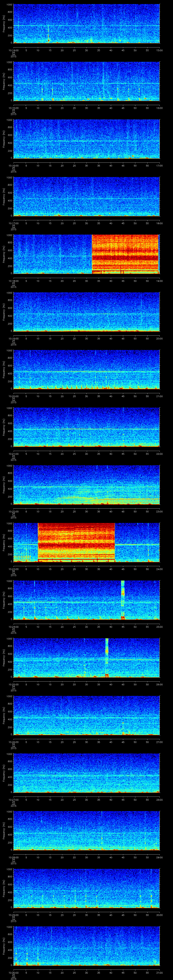The width and height of the screenshot is (173, 980).
Task: Click the '19:00' end time label
Action: [x=159, y=281]
